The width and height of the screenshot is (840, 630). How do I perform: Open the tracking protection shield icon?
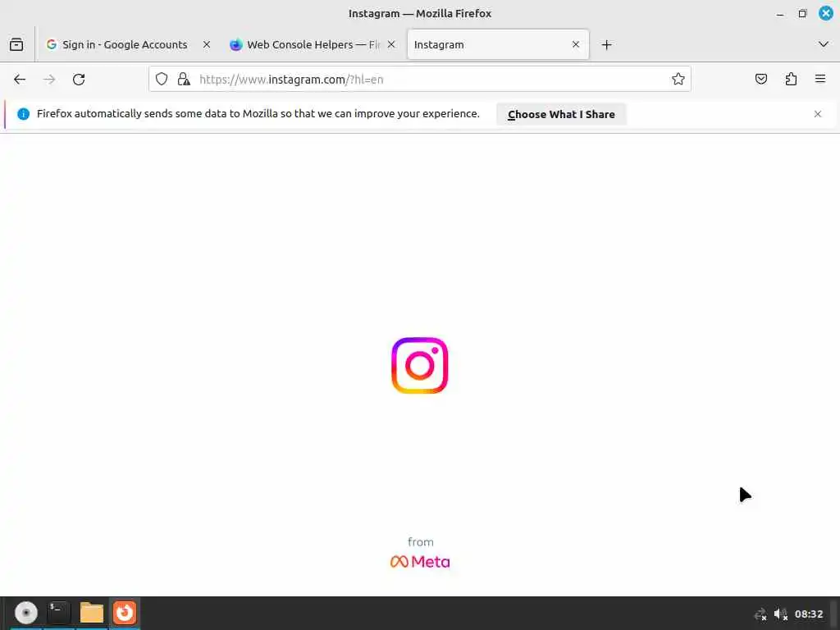coord(162,80)
